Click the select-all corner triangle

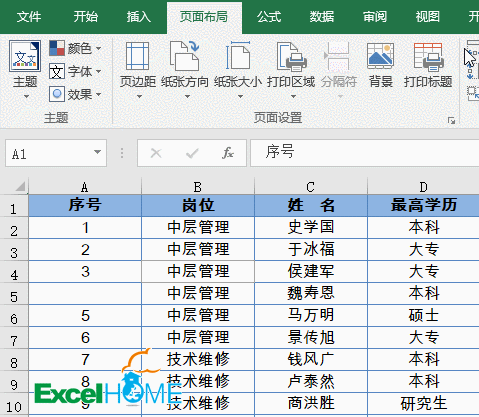[20, 186]
